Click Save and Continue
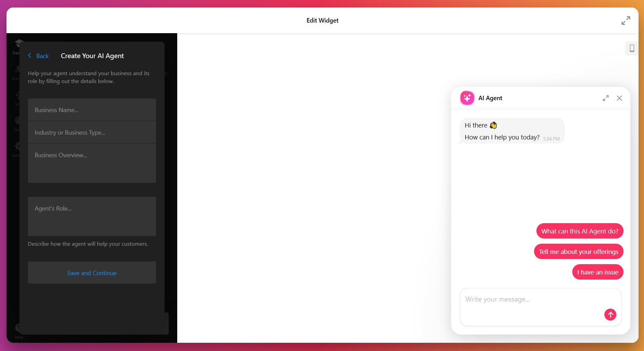 tap(92, 273)
